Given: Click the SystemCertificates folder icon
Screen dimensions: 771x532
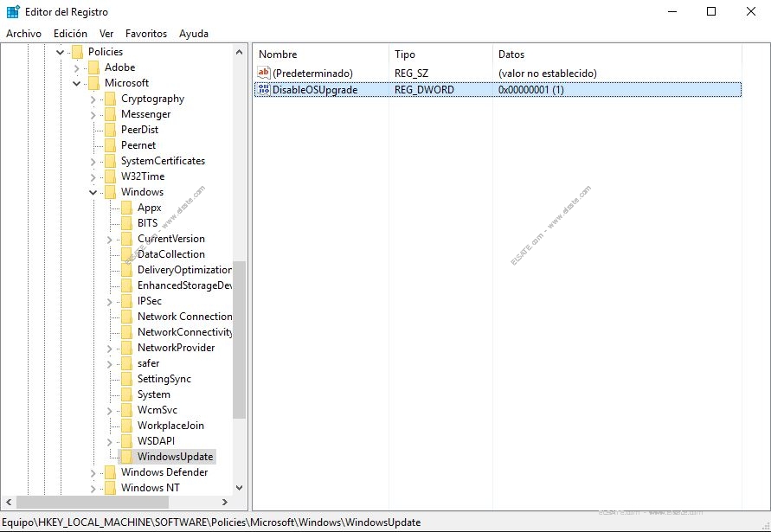Looking at the screenshot, I should click(110, 161).
